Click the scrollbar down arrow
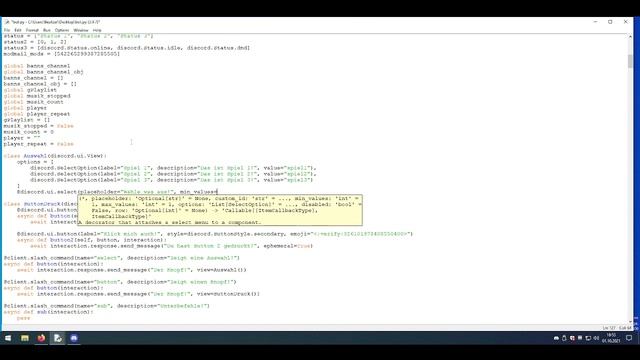640x360 pixels. click(630, 322)
